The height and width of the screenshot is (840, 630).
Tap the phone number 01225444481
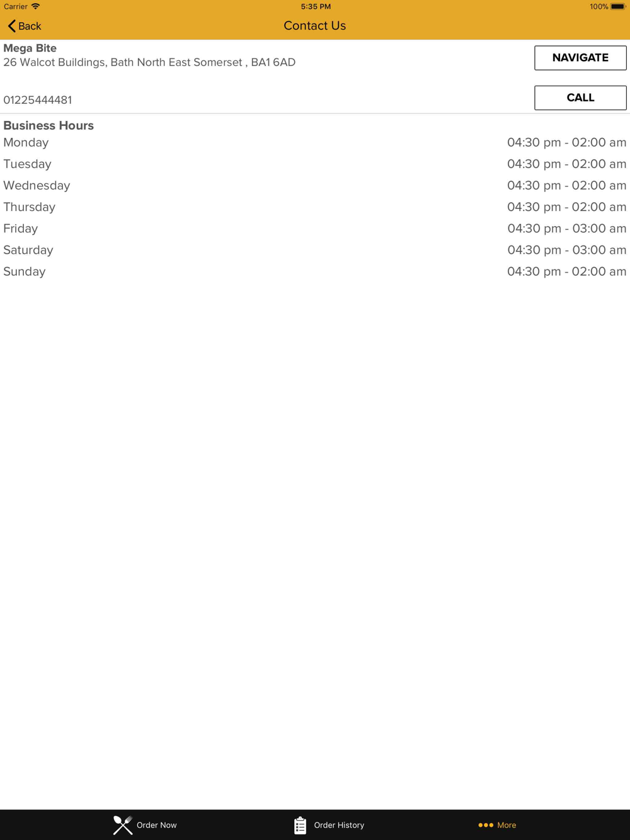tap(38, 100)
